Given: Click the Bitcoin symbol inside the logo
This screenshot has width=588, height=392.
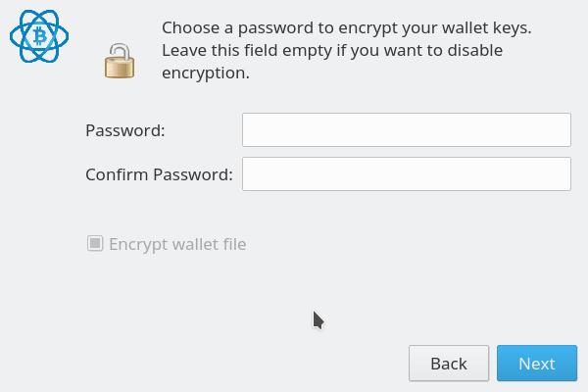Looking at the screenshot, I should click(x=40, y=36).
